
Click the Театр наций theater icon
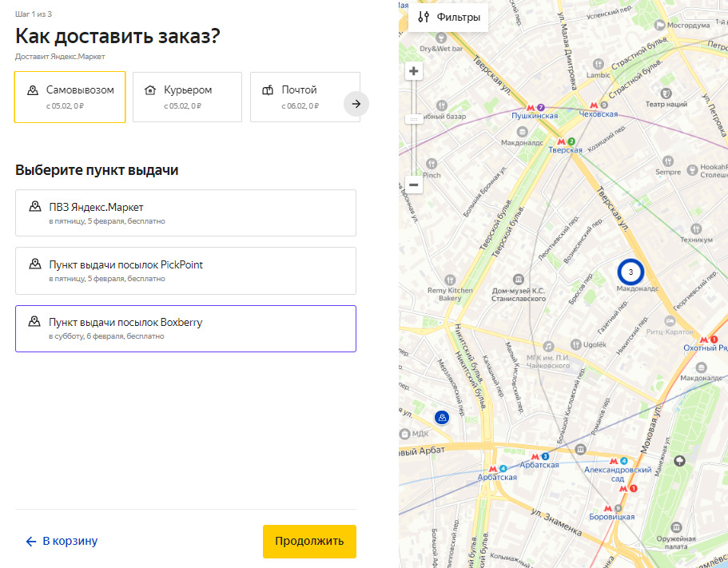(666, 93)
